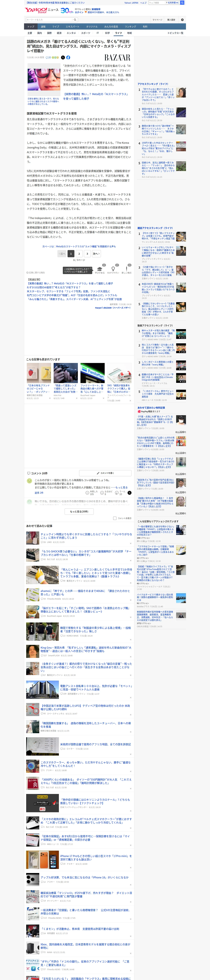Open トピックス一覧 link
Viewport: 210px width, 980px height.
175,33
